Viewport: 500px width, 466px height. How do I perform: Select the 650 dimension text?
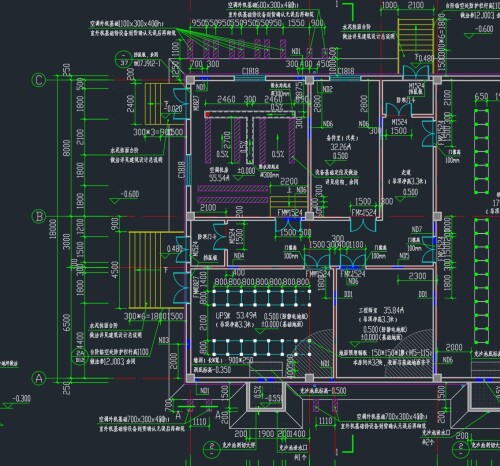[481, 97]
